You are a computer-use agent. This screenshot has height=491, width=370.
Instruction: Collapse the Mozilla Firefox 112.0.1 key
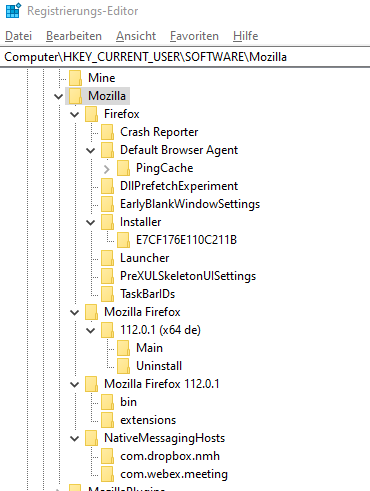click(x=74, y=385)
